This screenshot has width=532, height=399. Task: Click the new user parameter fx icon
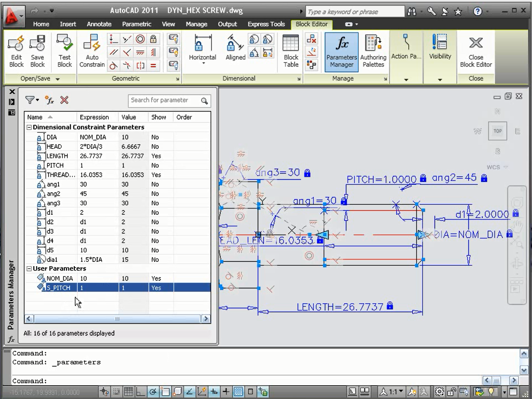click(50, 100)
